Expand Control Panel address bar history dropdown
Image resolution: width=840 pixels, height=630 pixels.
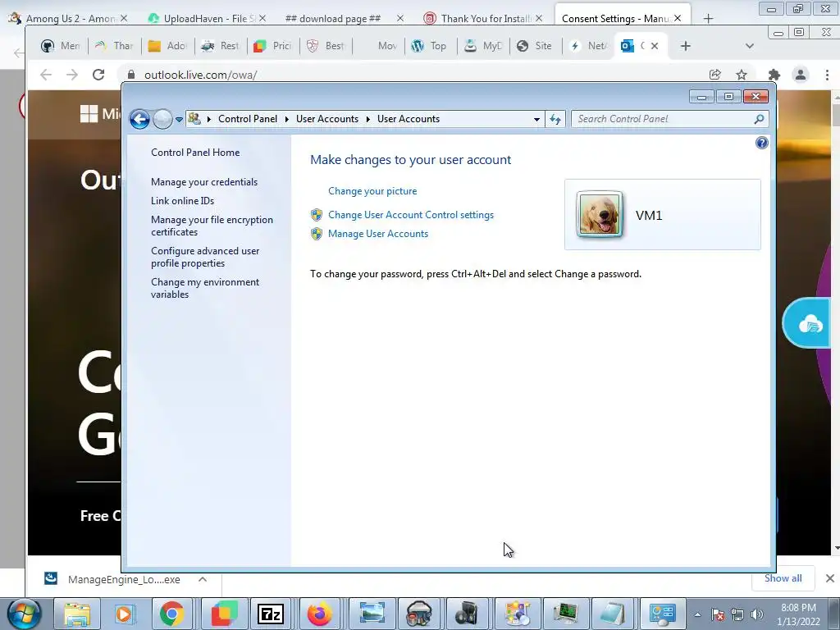click(536, 120)
